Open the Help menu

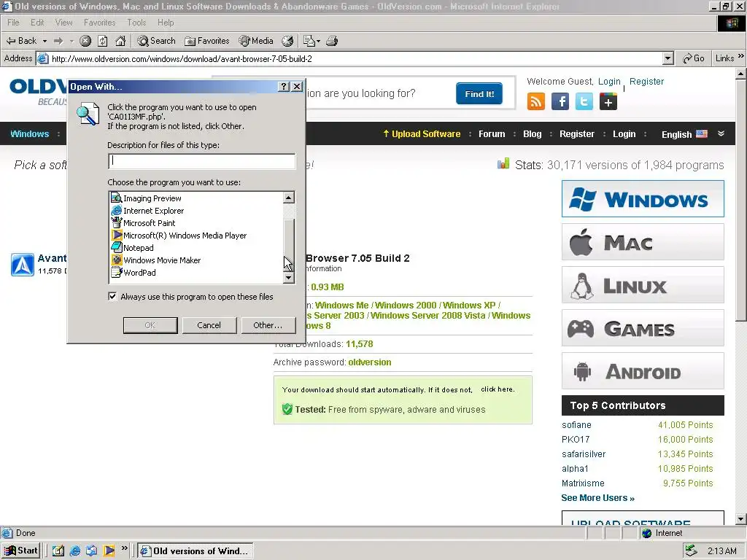point(166,23)
